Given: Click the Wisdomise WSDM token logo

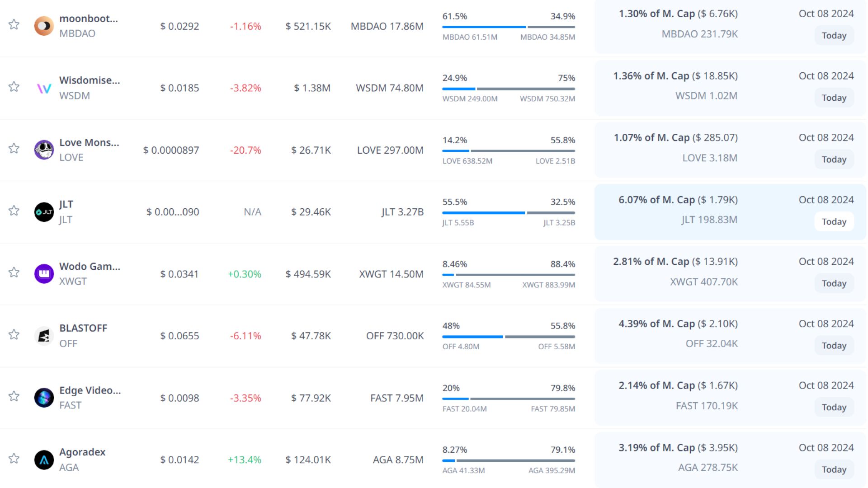Looking at the screenshot, I should pyautogui.click(x=44, y=88).
